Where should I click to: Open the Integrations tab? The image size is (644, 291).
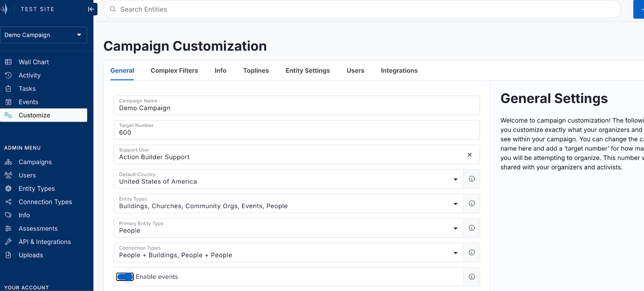[399, 71]
